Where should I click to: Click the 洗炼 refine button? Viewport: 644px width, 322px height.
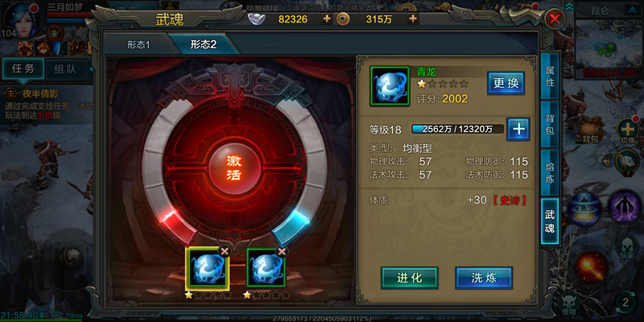(x=484, y=278)
